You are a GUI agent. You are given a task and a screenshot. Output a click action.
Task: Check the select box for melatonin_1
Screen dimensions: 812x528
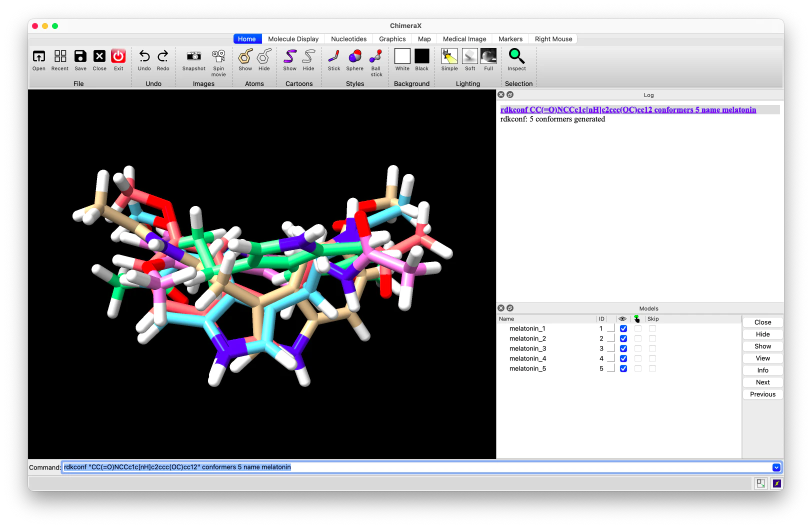click(638, 328)
